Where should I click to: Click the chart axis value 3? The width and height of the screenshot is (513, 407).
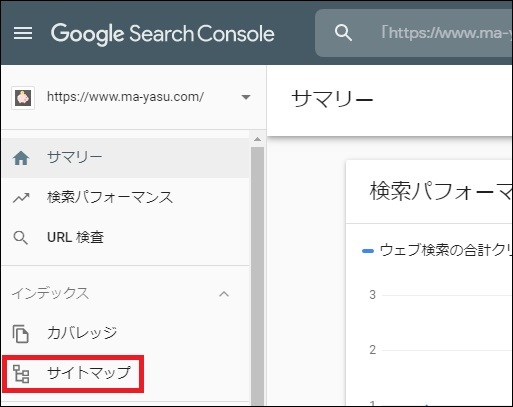coord(372,295)
